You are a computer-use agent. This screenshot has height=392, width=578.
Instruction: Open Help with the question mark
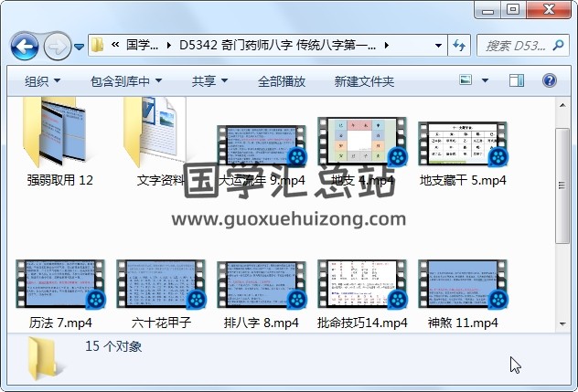coord(550,80)
